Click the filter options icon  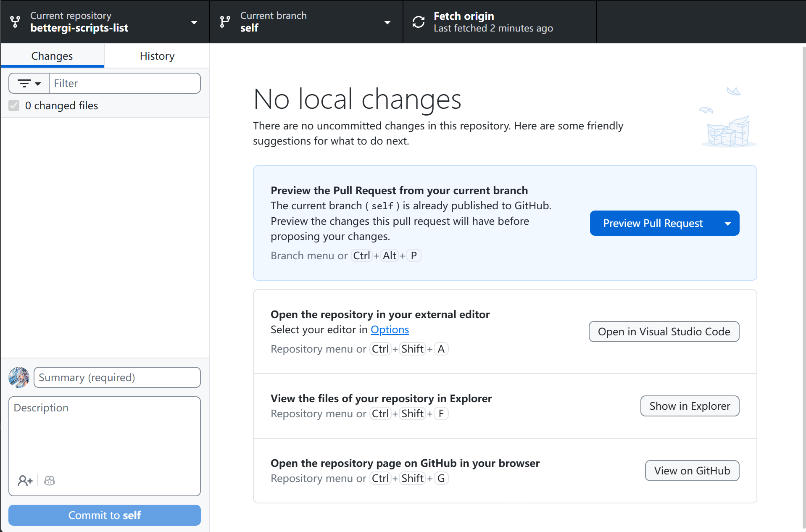tap(29, 83)
